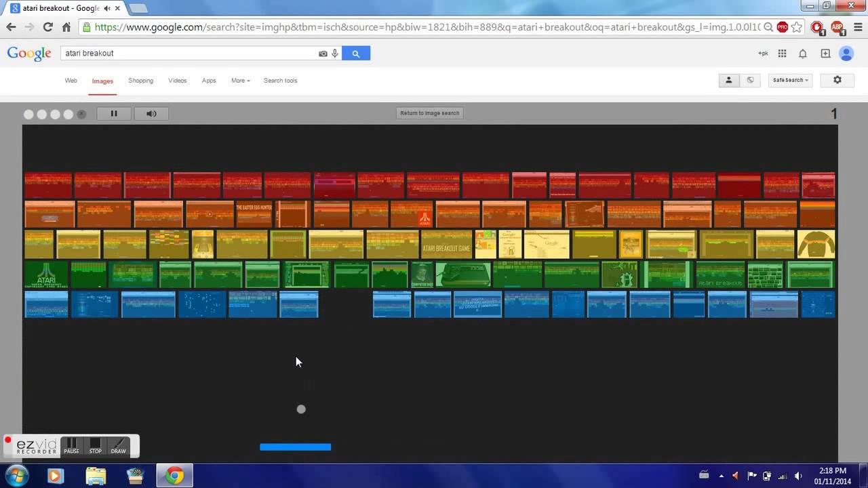
Task: Click browser Back arrow
Action: [x=11, y=27]
